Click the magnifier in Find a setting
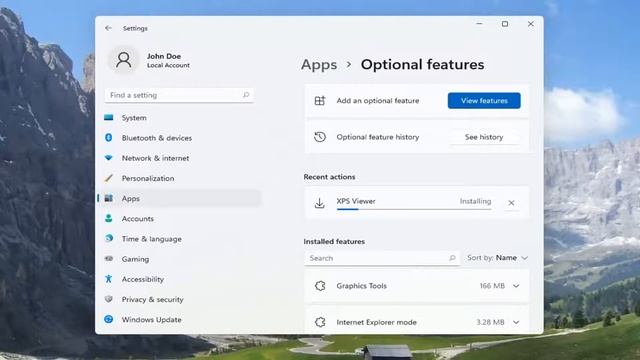Screen dimensions: 640x360 246,95
